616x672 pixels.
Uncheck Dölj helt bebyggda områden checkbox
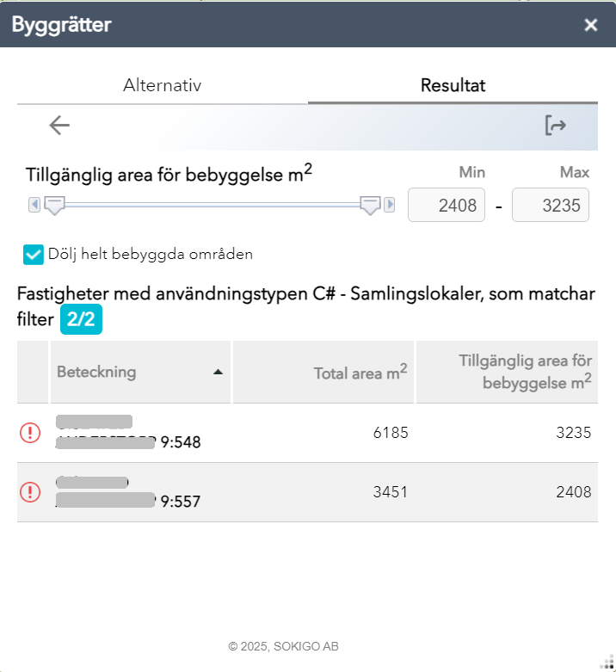(34, 254)
